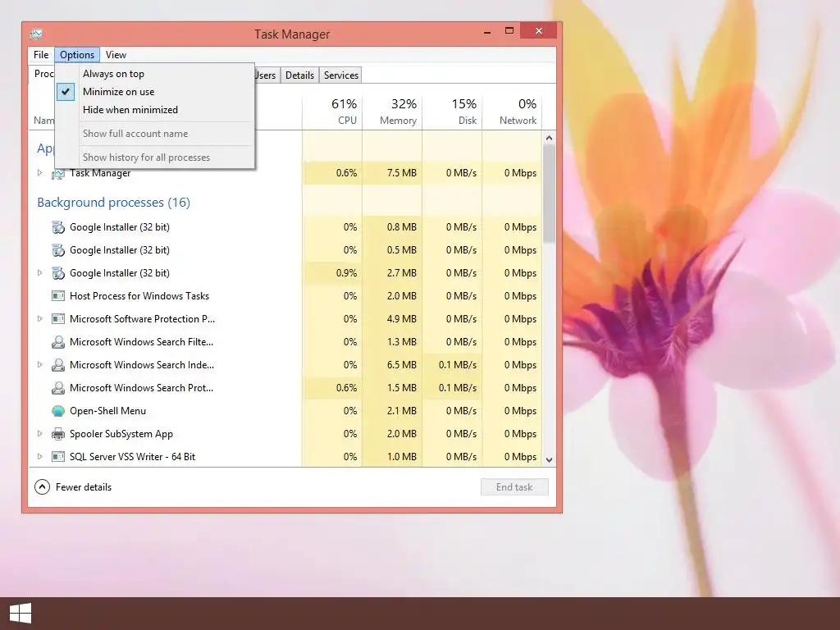Click the 4.9 MB memory value

pyautogui.click(x=402, y=319)
